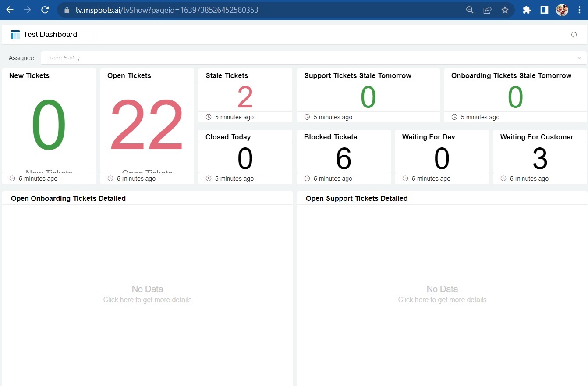The height and width of the screenshot is (386, 588).
Task: Click the URL address bar
Action: (263, 10)
